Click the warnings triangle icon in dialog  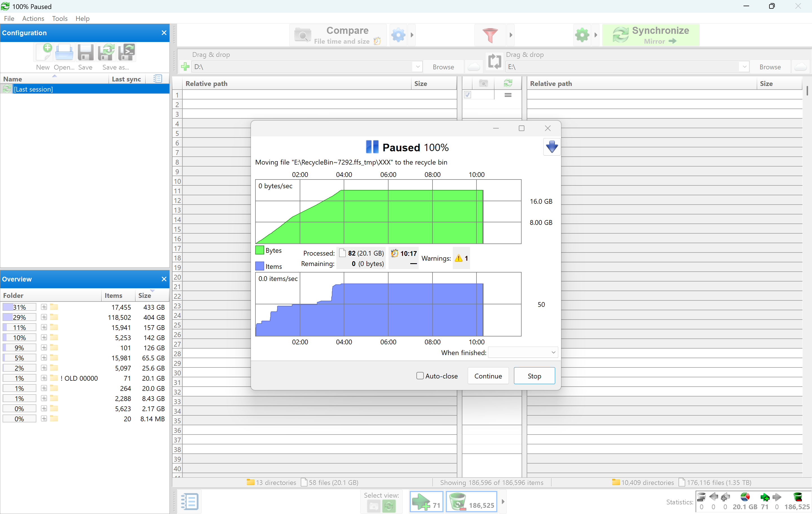point(458,258)
